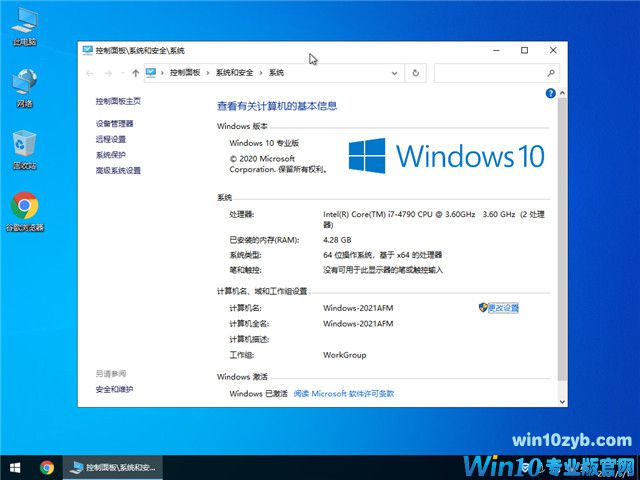Click the back navigation arrow

pos(90,73)
